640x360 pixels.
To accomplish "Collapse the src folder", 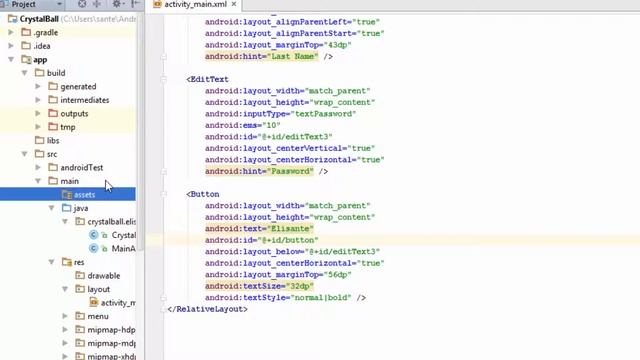I will pyautogui.click(x=24, y=154).
